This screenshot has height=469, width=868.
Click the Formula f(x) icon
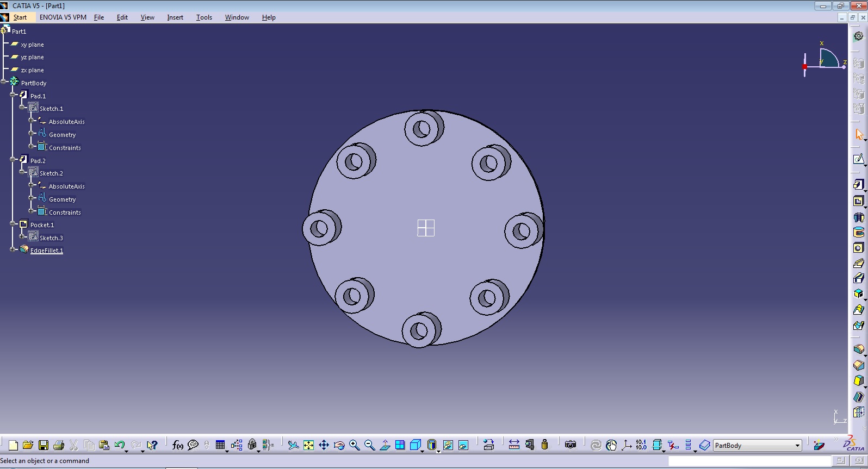point(177,446)
